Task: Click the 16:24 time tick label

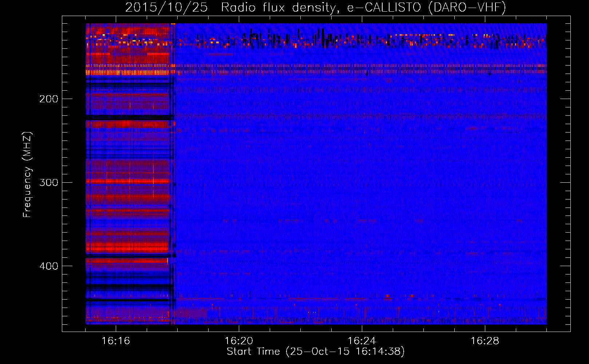Action: (362, 341)
